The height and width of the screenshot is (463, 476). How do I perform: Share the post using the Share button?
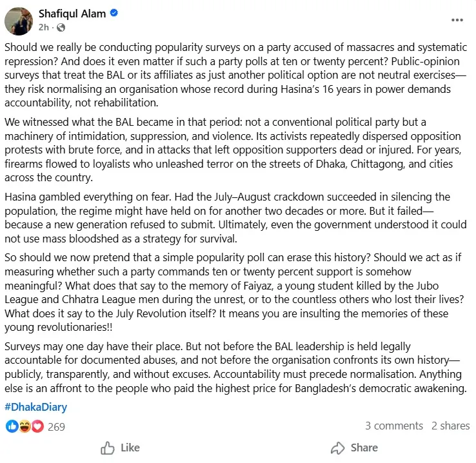[x=354, y=448]
